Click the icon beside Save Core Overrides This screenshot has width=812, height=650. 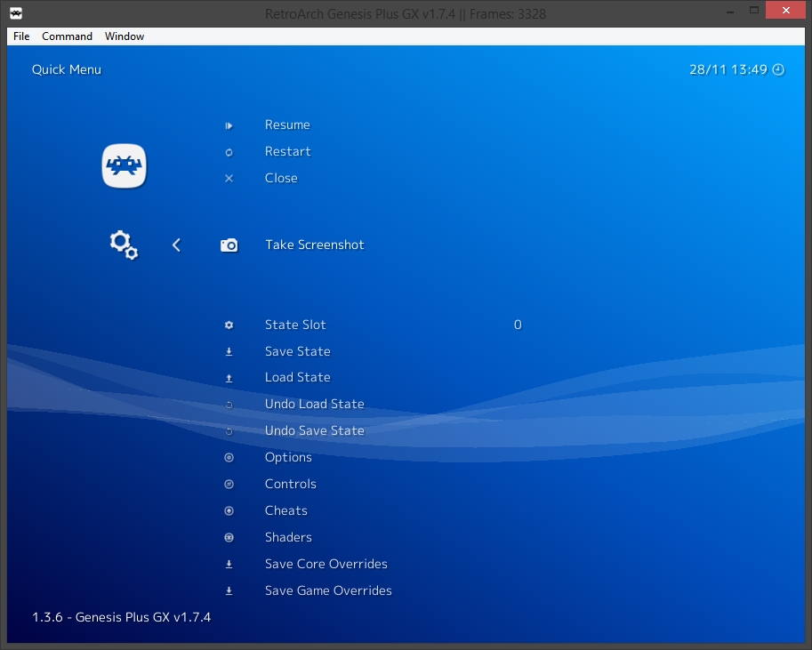(x=229, y=565)
